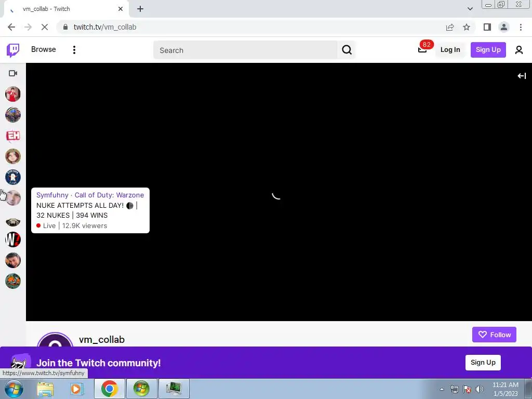
Task: Launch Windows Media Player from the taskbar
Action: point(77,389)
